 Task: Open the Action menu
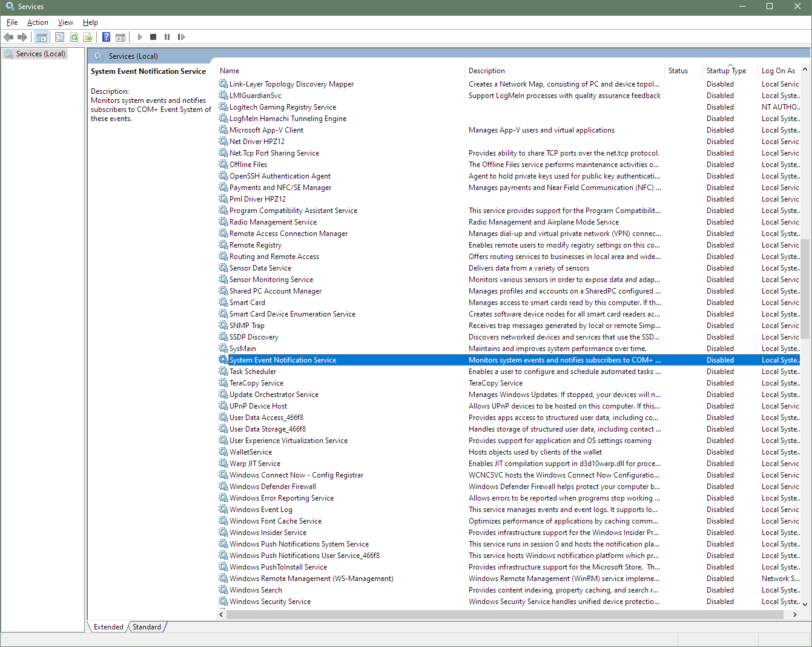pyautogui.click(x=38, y=22)
